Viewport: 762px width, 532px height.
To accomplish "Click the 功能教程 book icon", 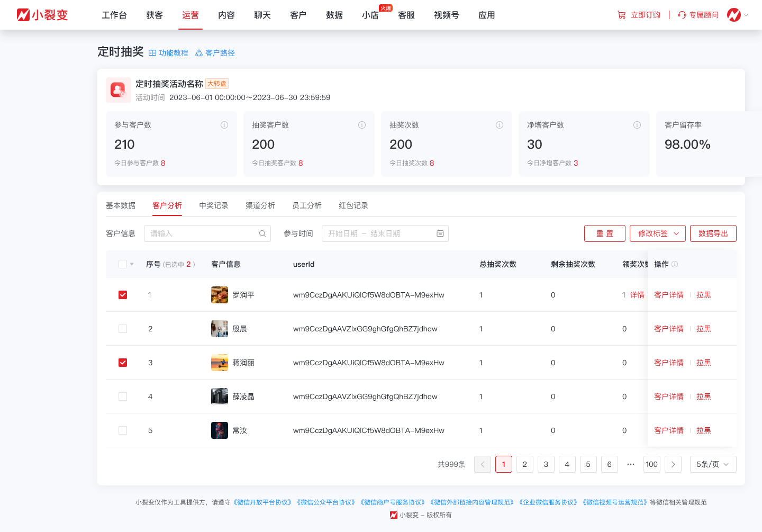I will click(152, 53).
